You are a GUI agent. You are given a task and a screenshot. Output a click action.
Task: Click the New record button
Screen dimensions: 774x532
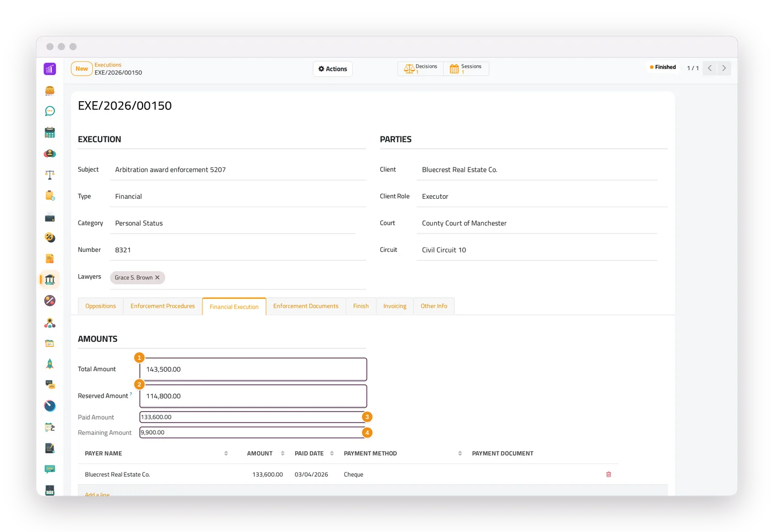pos(82,69)
